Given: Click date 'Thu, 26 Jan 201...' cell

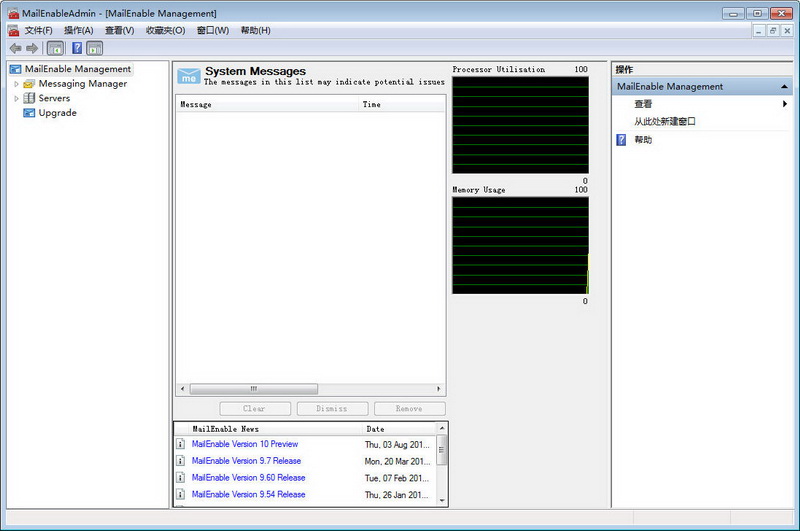Looking at the screenshot, I should tap(397, 495).
